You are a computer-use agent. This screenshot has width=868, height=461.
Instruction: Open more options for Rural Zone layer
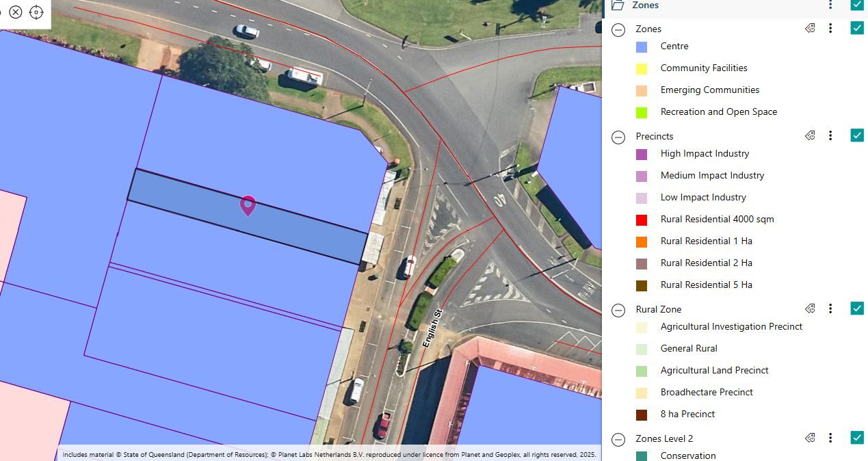(x=830, y=308)
